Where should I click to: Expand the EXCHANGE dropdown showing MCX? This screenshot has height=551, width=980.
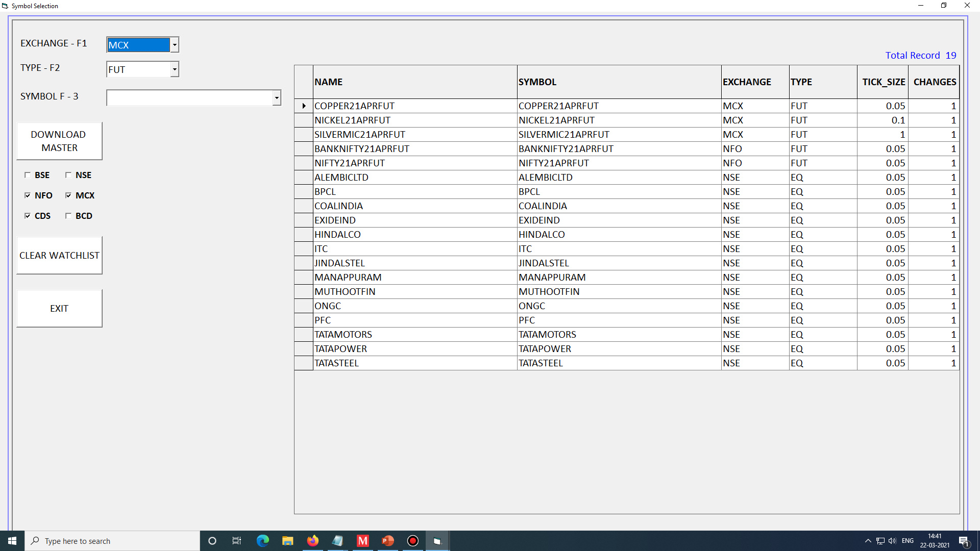(x=175, y=45)
